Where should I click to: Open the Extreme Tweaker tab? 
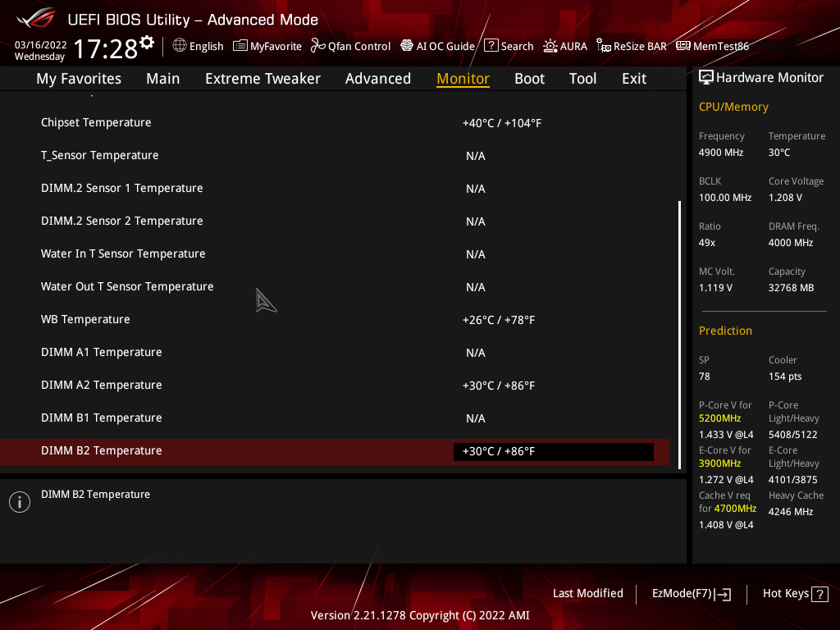click(x=262, y=78)
